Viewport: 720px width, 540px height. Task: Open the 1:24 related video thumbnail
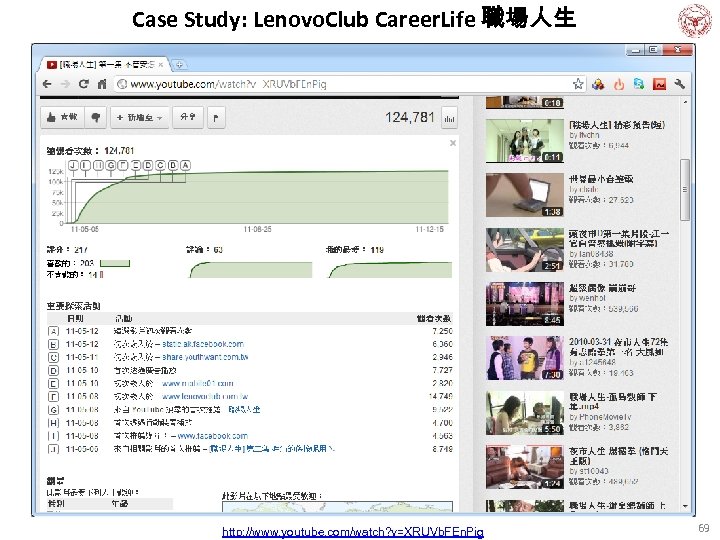pos(525,467)
